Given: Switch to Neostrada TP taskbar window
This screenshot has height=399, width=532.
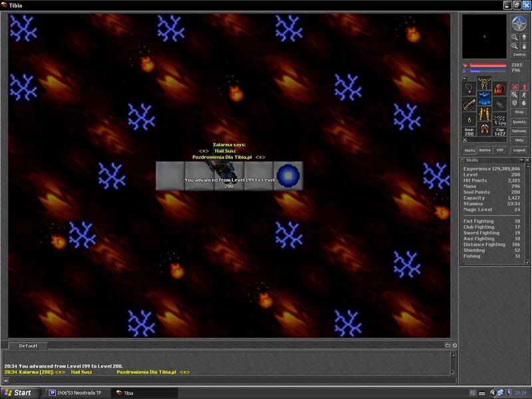Looking at the screenshot, I should tap(76, 393).
